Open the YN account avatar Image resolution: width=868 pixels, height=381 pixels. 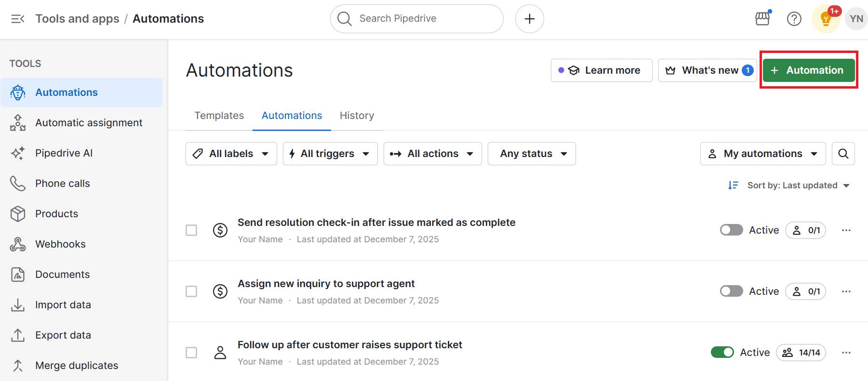tap(856, 19)
